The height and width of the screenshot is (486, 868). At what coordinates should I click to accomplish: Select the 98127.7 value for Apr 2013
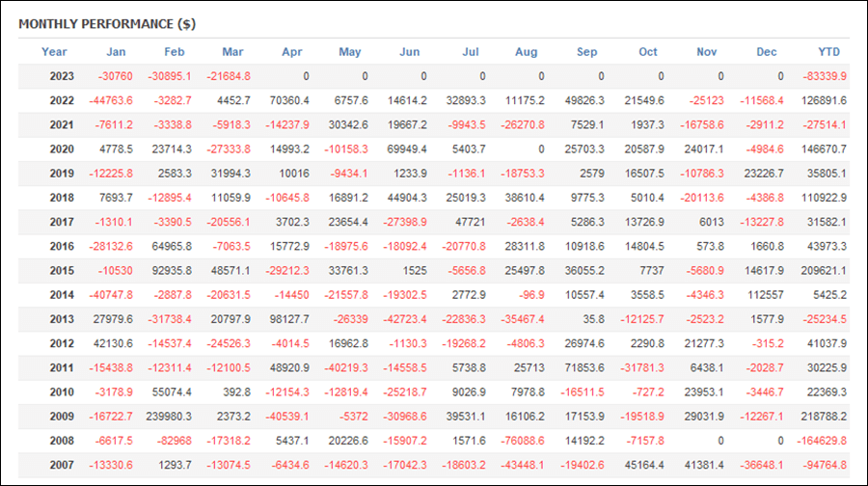pyautogui.click(x=289, y=319)
